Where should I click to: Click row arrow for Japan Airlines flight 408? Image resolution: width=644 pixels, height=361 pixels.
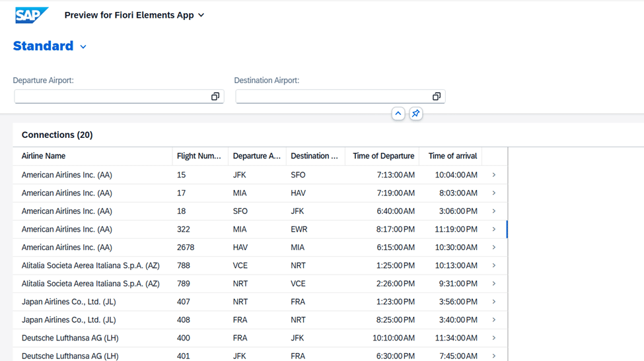[x=494, y=319]
